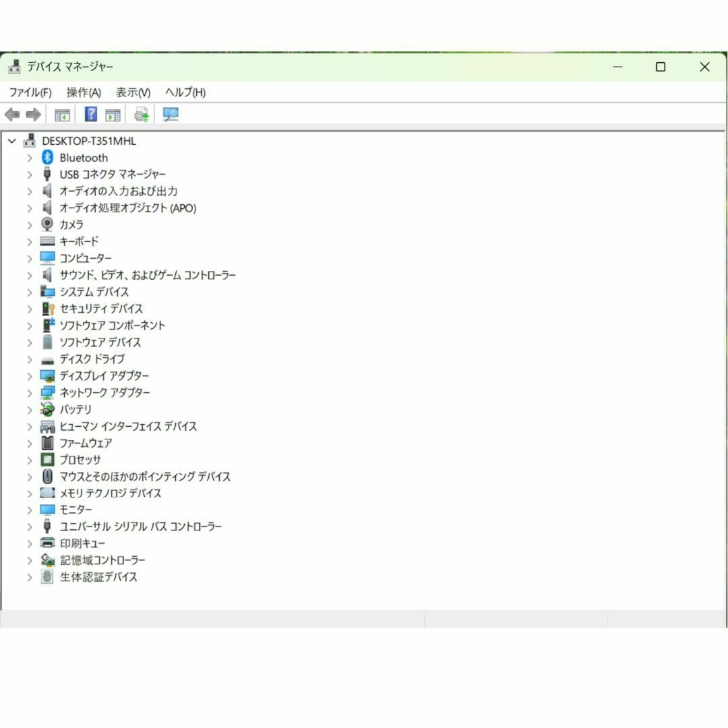
Task: Open the ヘルプ(H) menu
Action: pos(185,92)
